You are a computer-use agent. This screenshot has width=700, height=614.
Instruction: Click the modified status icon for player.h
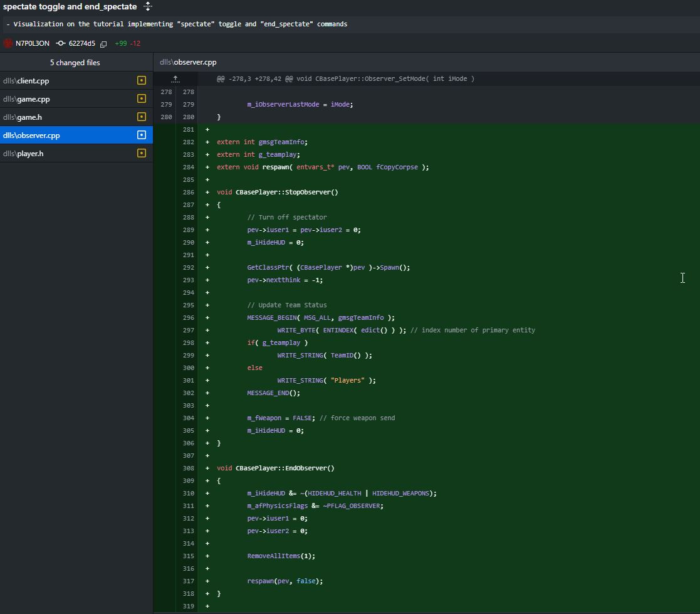[142, 153]
